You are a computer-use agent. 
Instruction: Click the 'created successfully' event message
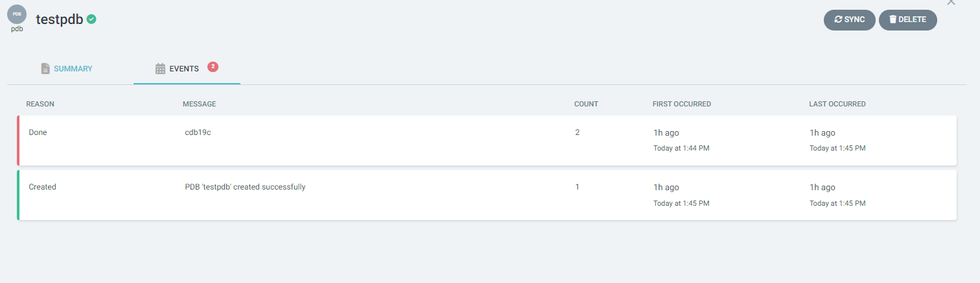(245, 187)
